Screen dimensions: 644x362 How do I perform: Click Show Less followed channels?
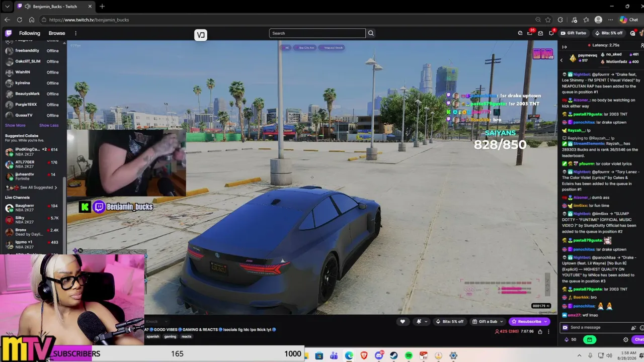tap(49, 125)
